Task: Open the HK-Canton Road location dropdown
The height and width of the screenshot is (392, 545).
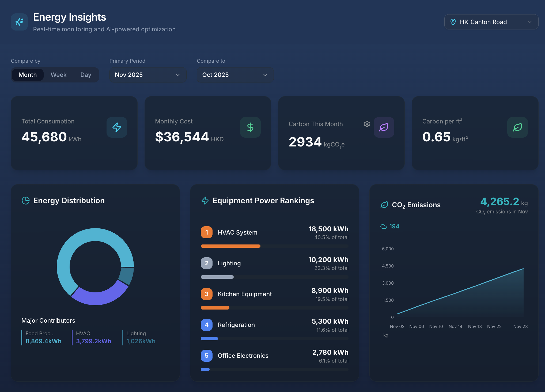Action: [491, 22]
